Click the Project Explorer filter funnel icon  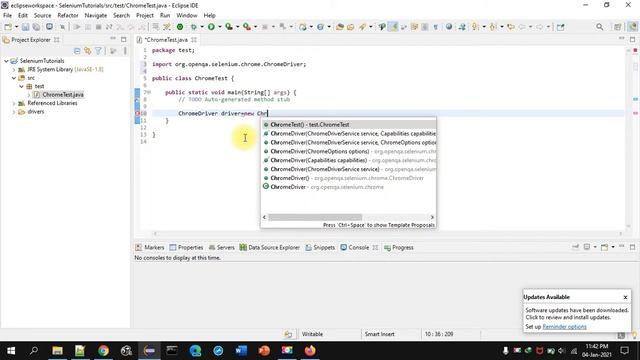click(98, 51)
